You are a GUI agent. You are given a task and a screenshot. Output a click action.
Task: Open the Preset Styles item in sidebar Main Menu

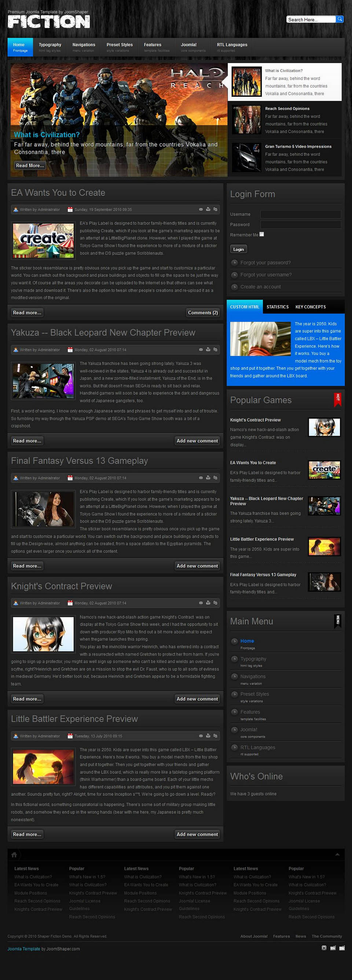click(x=254, y=694)
